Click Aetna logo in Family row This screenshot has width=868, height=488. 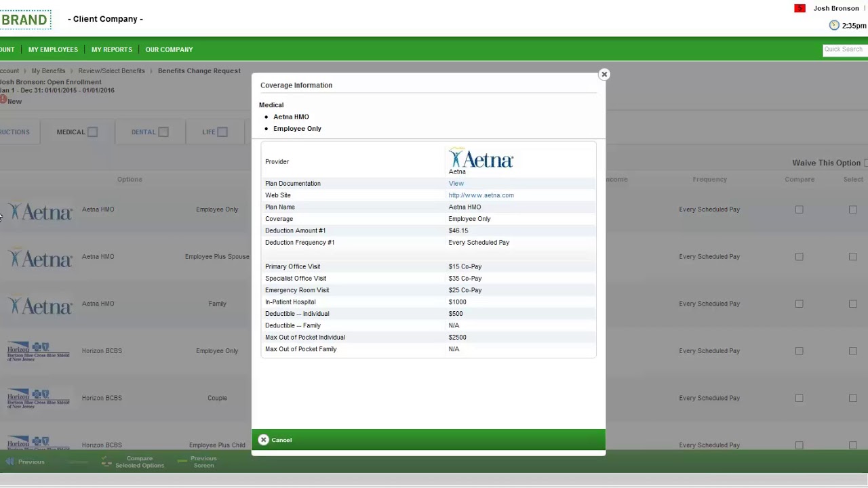click(40, 306)
